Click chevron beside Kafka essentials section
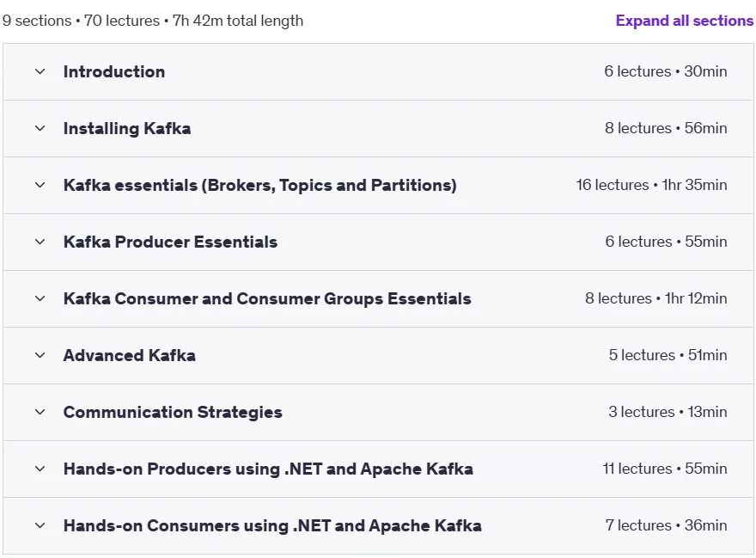 (x=40, y=186)
